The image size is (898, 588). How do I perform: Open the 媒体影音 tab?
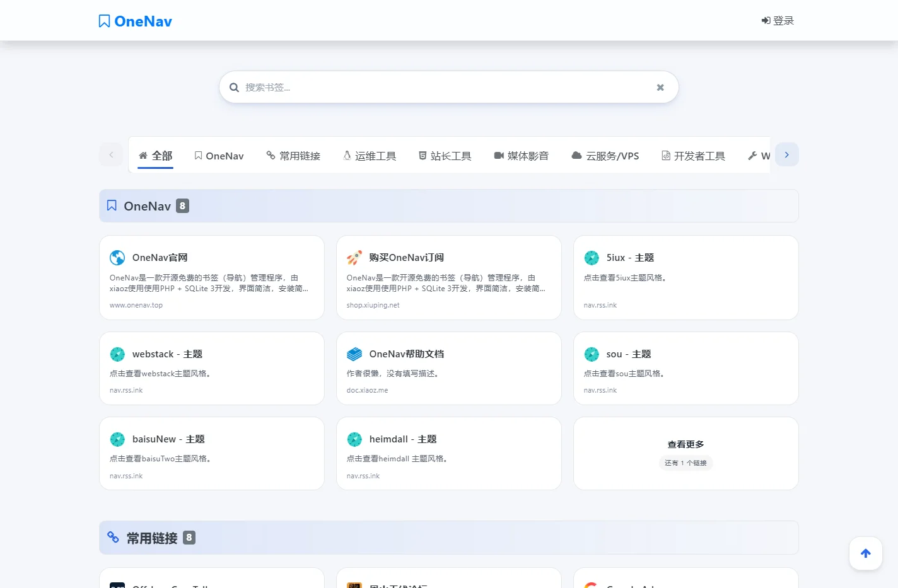(x=522, y=156)
